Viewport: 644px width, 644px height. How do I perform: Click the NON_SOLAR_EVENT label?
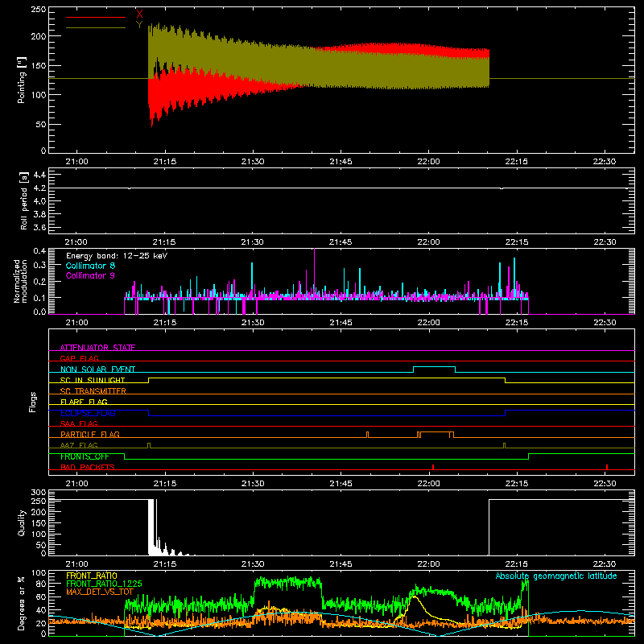97,369
